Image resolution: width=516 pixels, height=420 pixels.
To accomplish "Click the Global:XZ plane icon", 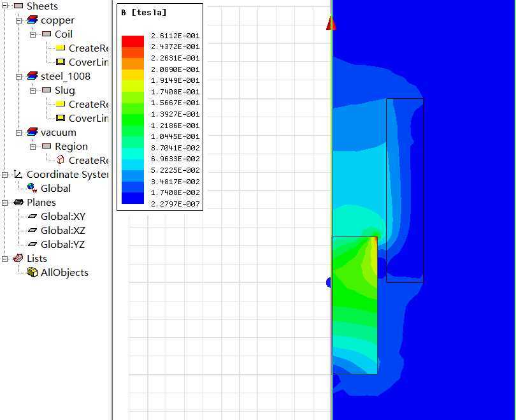I will pos(32,230).
